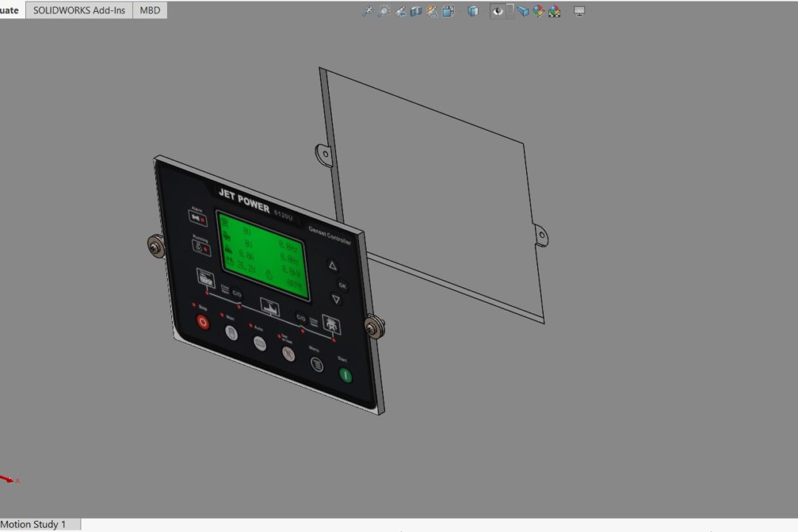Image resolution: width=798 pixels, height=532 pixels.
Task: Select the upper mounting tab of cover plate
Action: tap(324, 154)
